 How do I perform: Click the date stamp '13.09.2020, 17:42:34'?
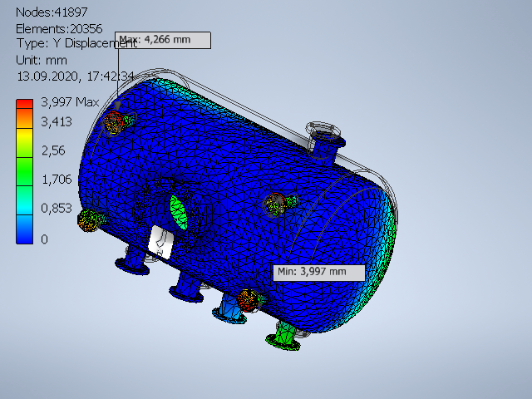point(76,76)
